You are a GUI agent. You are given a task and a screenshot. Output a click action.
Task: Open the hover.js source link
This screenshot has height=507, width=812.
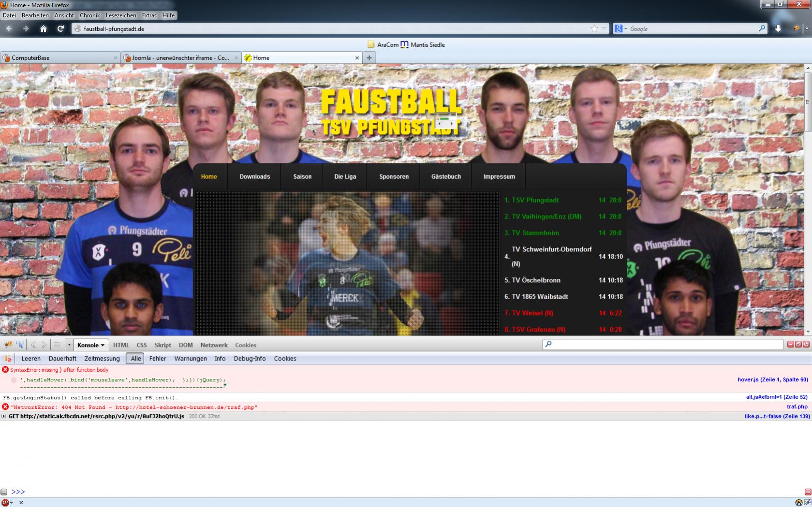point(772,379)
